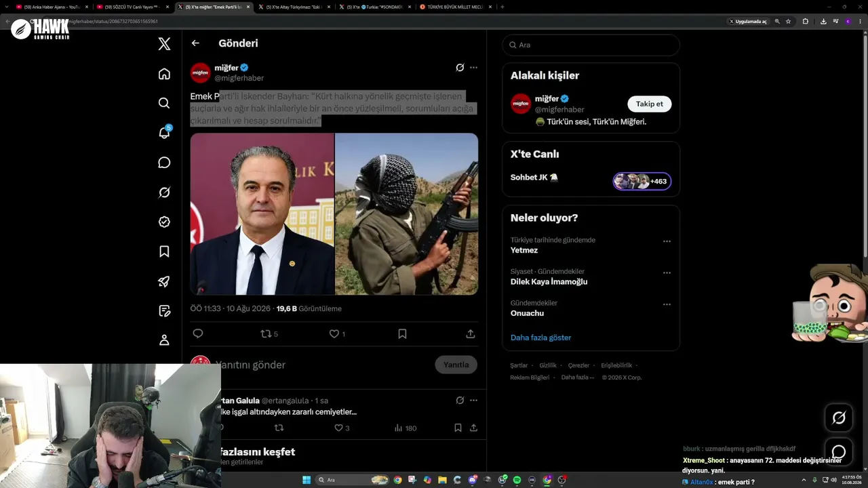Open the floating Grok button

[839, 418]
